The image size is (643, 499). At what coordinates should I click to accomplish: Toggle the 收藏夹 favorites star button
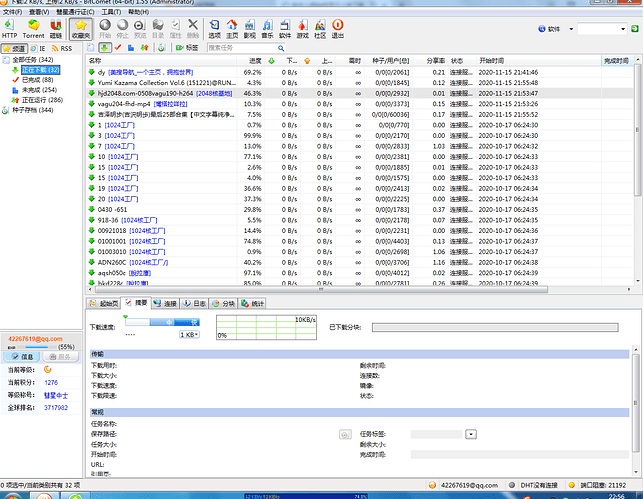click(81, 29)
